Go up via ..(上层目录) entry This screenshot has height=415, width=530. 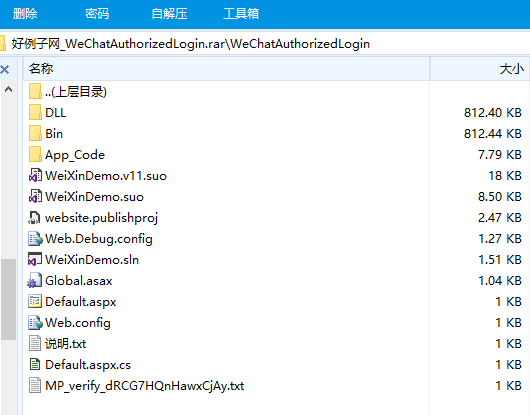[x=68, y=92]
